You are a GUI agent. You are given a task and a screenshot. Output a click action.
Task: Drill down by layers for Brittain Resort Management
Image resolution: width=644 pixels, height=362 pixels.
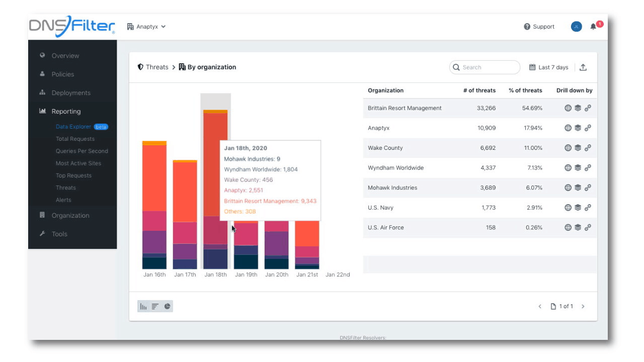[x=578, y=108]
